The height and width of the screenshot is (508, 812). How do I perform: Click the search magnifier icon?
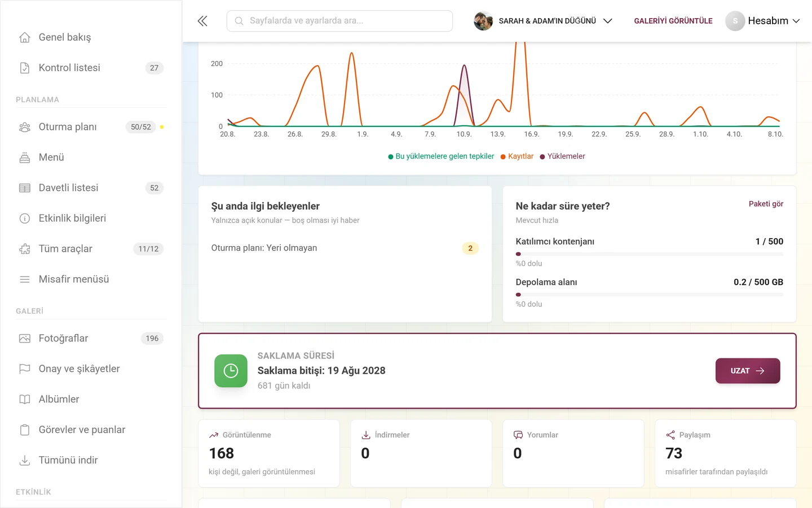click(x=239, y=21)
